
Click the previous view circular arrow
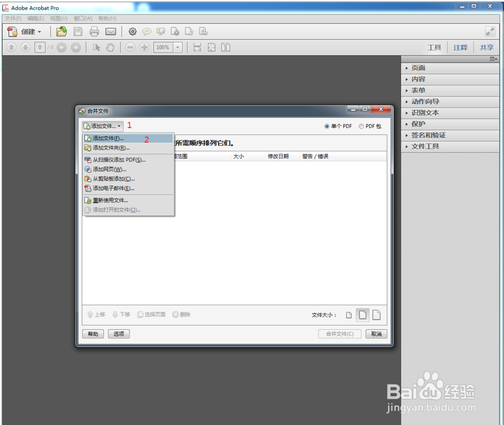[x=61, y=47]
